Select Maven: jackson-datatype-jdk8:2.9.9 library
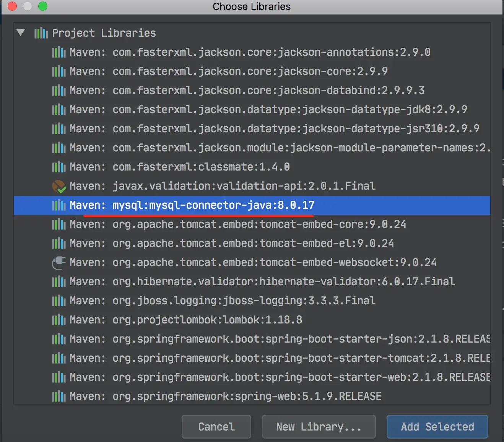Image resolution: width=504 pixels, height=442 pixels. [x=252, y=109]
